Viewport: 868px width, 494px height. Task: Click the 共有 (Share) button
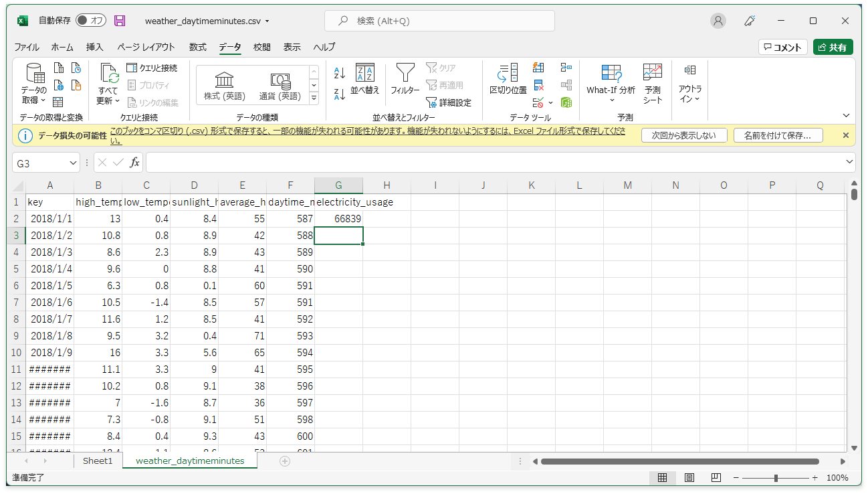(833, 48)
